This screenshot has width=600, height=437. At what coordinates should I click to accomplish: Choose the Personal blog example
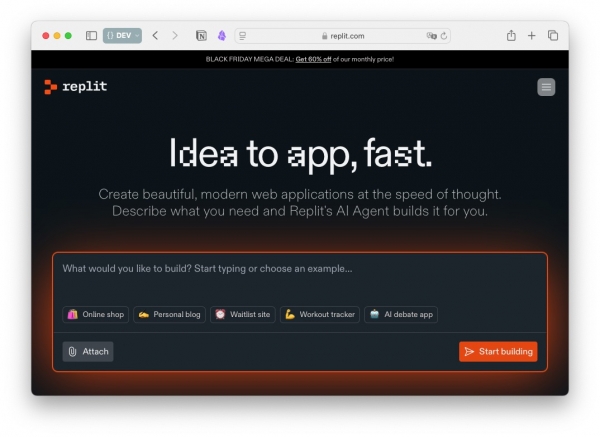tap(170, 315)
